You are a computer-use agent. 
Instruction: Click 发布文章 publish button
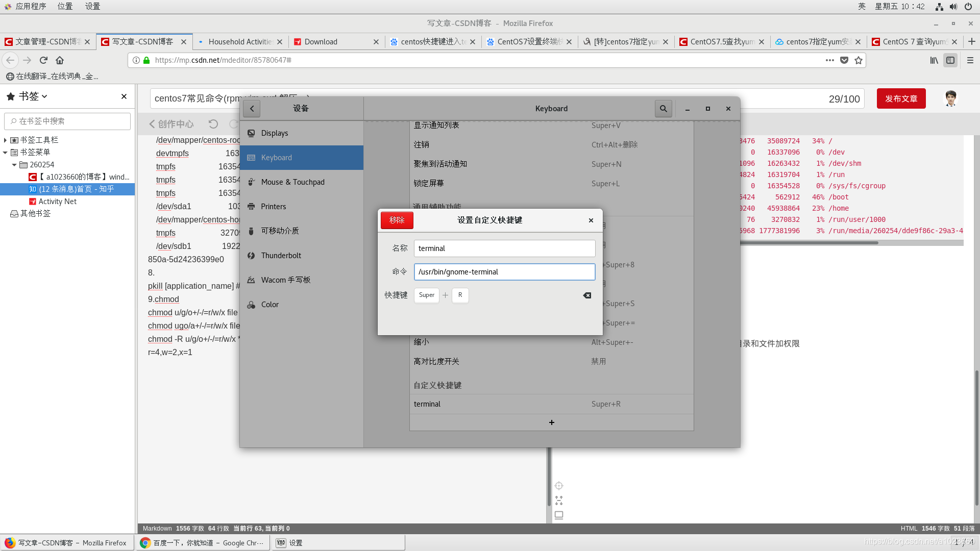[x=901, y=98]
